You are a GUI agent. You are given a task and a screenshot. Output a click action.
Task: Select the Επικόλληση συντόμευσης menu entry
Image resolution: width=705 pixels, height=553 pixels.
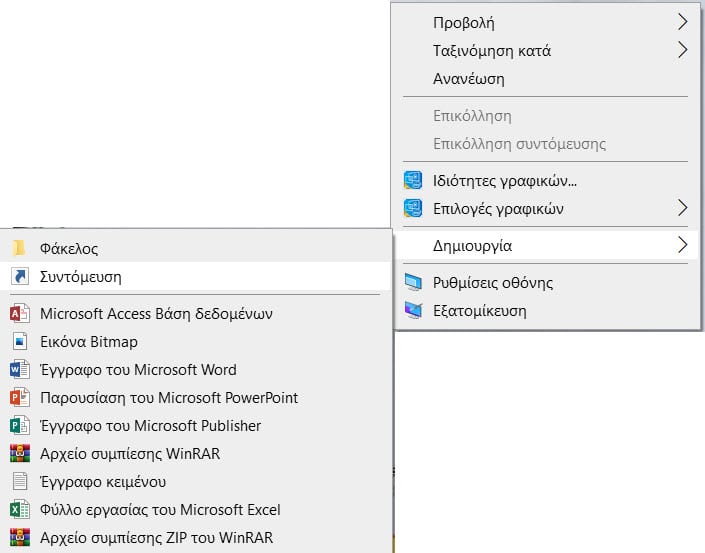click(519, 144)
